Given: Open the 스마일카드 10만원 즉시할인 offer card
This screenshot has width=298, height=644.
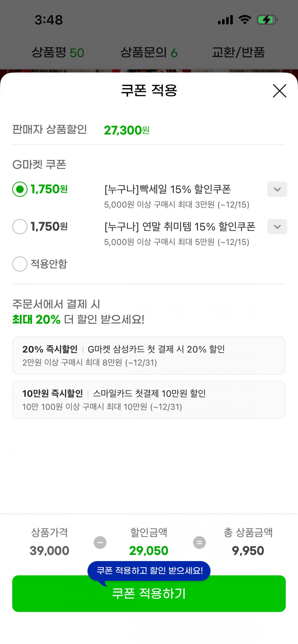Looking at the screenshot, I should click(x=149, y=400).
